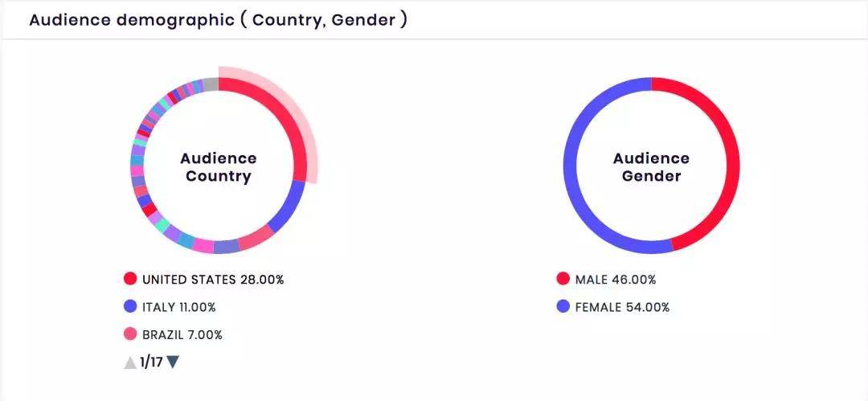Click the Italy blue legend dot
This screenshot has width=868, height=401.
point(130,307)
